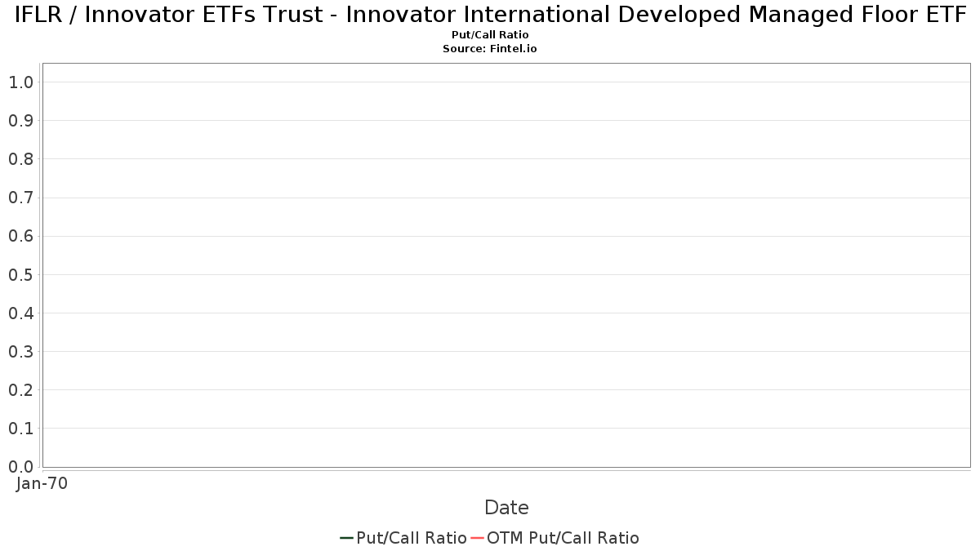Select the 0.6 y-axis tick label
Screen dimensions: 980x551
[20, 236]
